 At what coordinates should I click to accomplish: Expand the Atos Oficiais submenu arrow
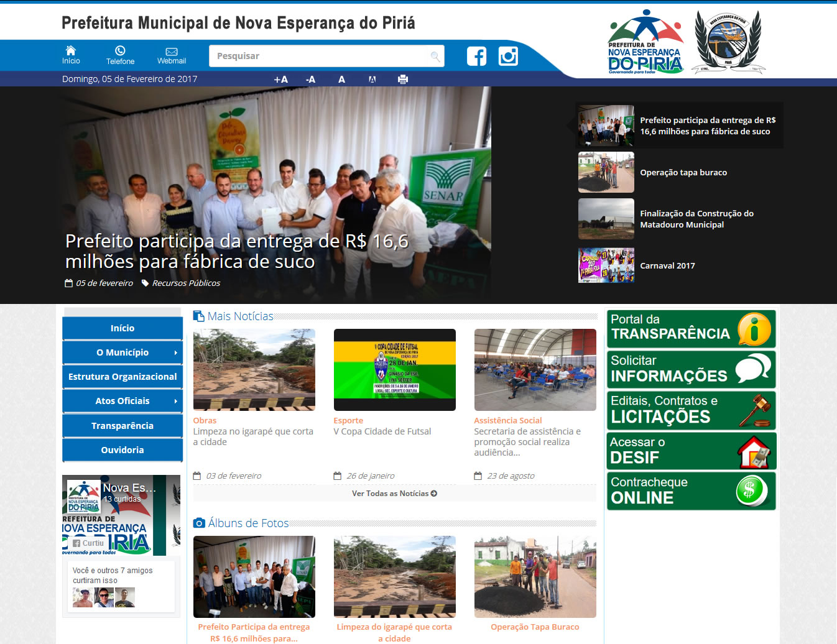[176, 401]
